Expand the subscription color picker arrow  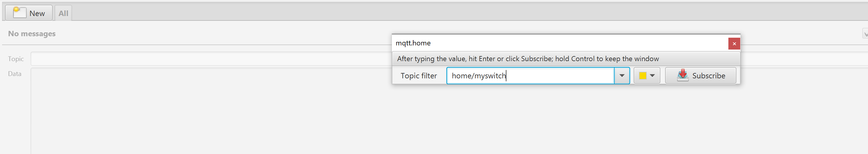[x=652, y=76]
